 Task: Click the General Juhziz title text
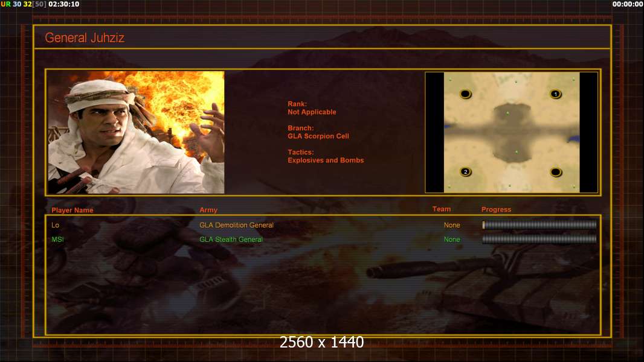(85, 38)
